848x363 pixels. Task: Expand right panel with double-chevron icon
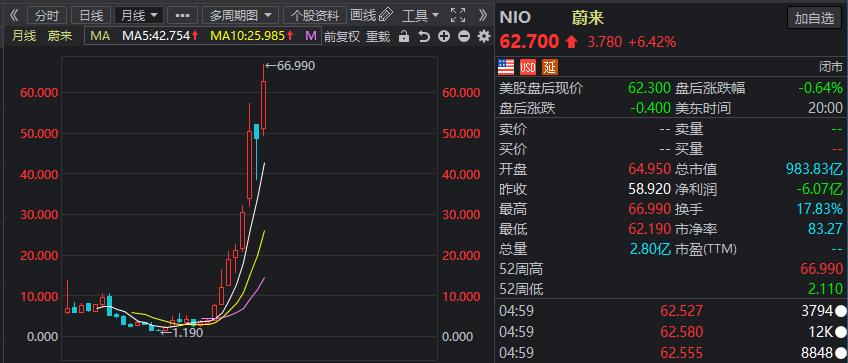click(483, 15)
